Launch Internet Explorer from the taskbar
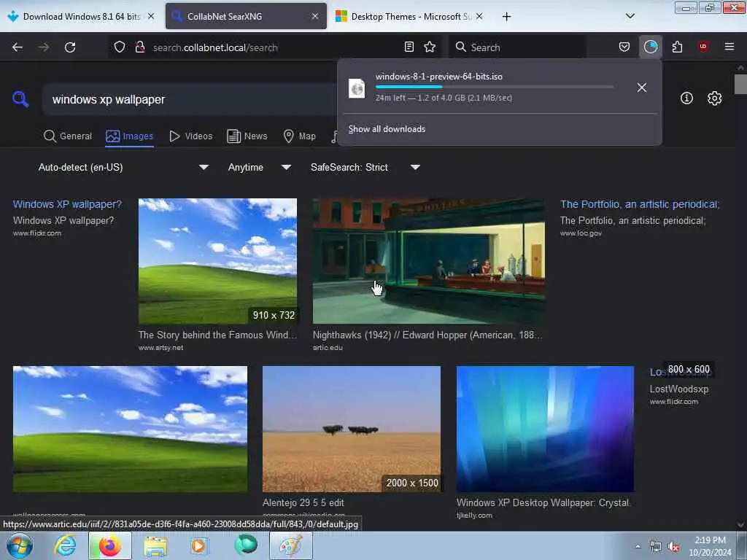This screenshot has width=747, height=560. (65, 545)
